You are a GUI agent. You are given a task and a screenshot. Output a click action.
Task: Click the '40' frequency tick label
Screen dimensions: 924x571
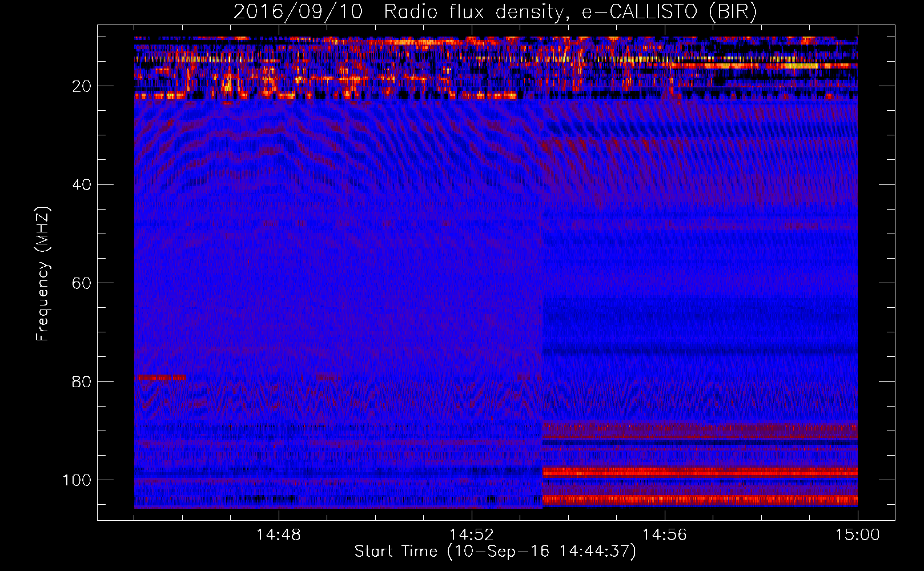[82, 185]
